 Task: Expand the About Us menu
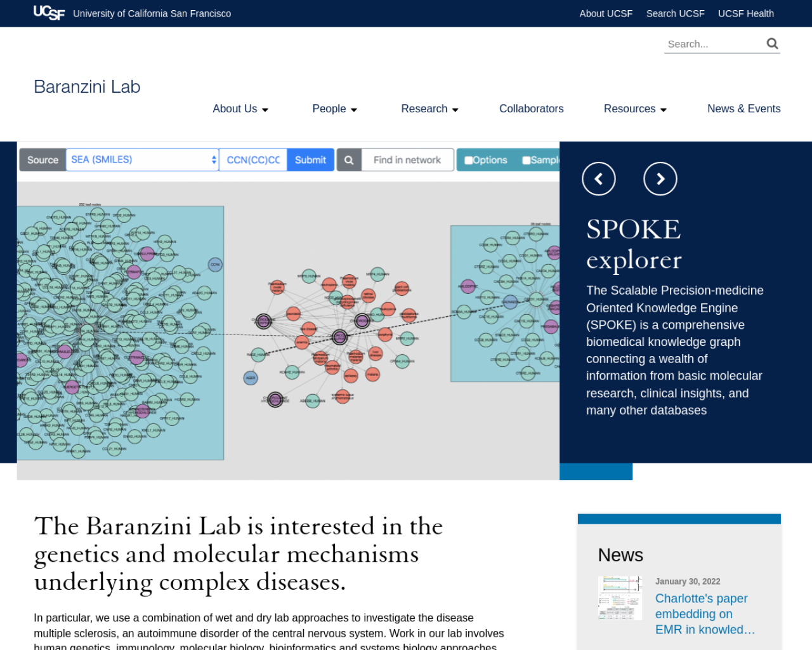pos(240,109)
